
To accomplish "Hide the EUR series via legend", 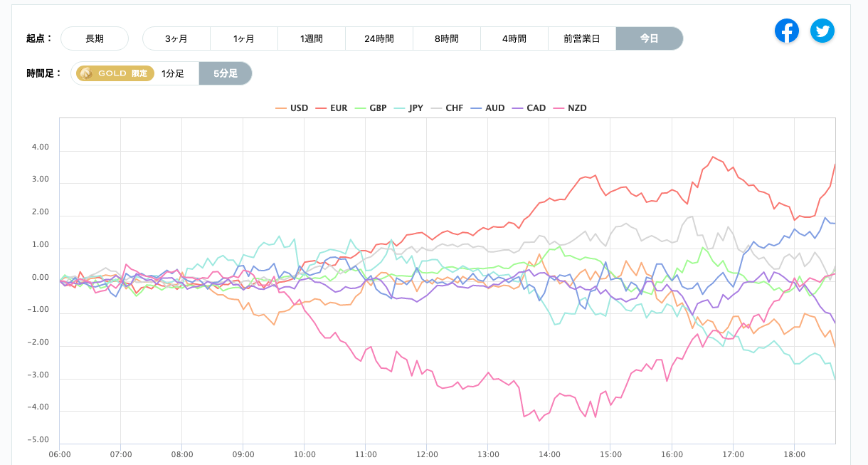I will click(332, 108).
